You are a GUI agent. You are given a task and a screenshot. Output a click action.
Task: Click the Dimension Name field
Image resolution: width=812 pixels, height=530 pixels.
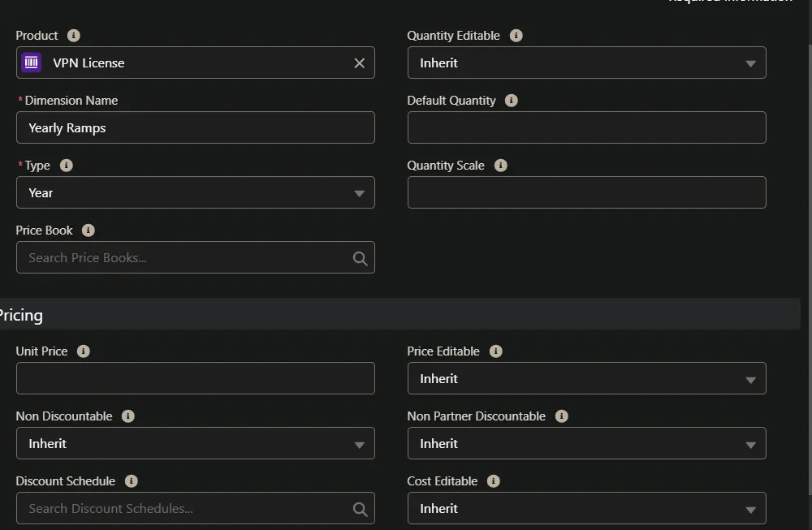click(195, 127)
